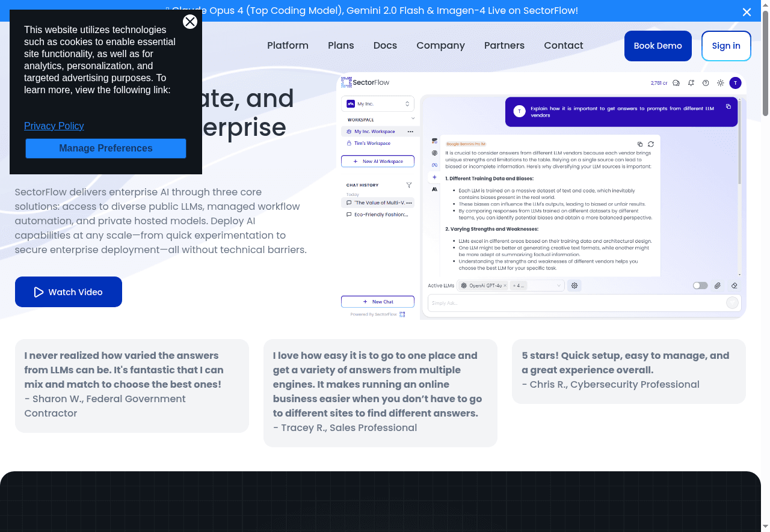Screen dimensions: 770x532
Task: Open the Privacy Policy link
Action: click(54, 126)
